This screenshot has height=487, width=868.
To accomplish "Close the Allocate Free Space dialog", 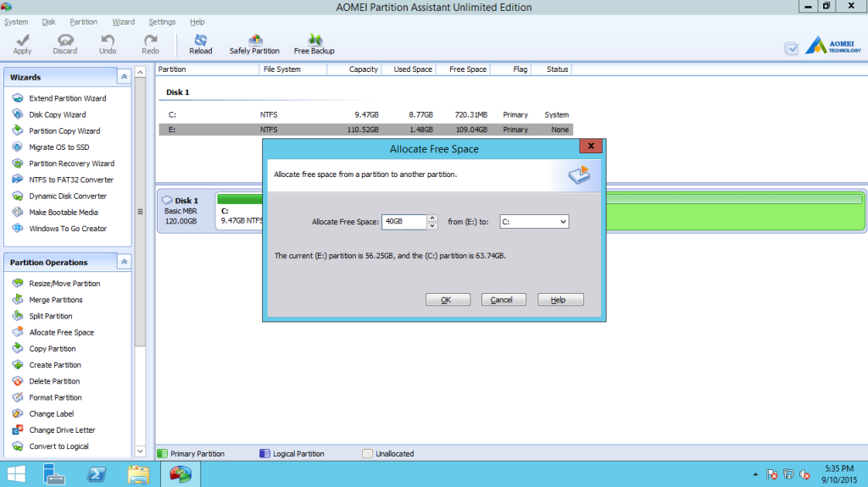I will tap(591, 146).
